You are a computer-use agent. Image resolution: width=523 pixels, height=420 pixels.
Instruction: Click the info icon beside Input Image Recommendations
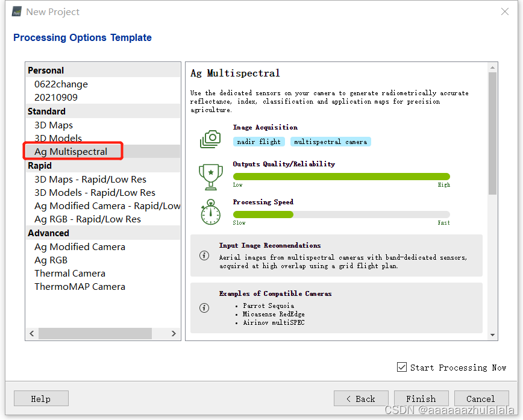204,255
